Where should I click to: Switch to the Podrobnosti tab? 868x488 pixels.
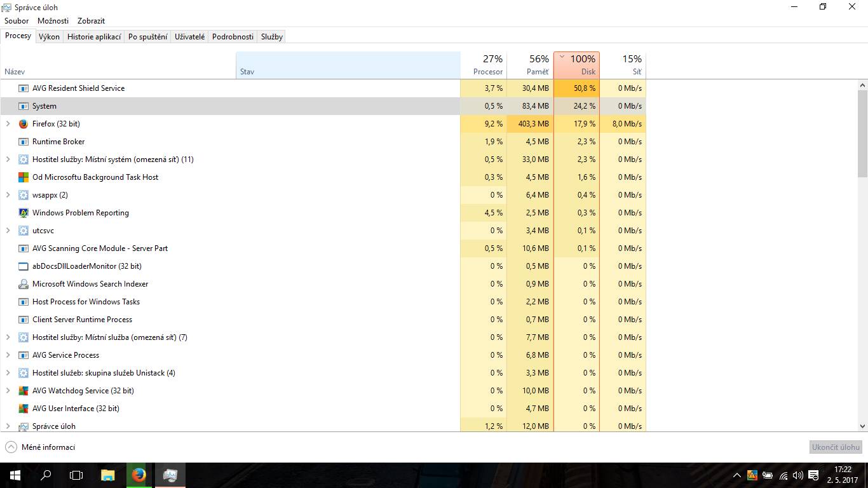click(x=233, y=37)
